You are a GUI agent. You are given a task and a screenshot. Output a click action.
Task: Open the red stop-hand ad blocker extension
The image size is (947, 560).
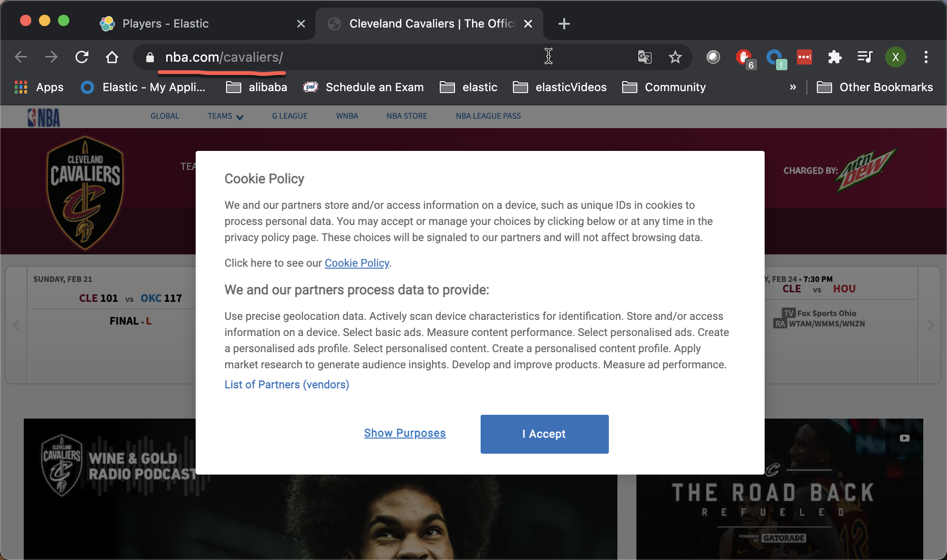click(744, 59)
